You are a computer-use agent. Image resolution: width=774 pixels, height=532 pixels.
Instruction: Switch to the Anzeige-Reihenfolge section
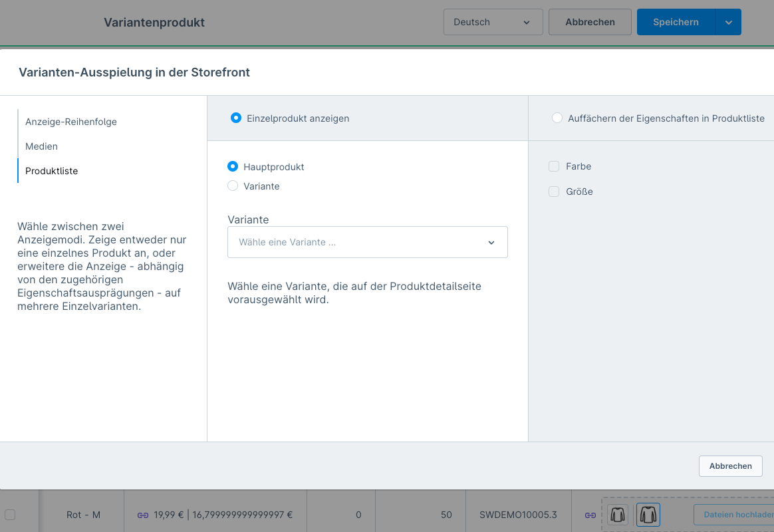(71, 122)
